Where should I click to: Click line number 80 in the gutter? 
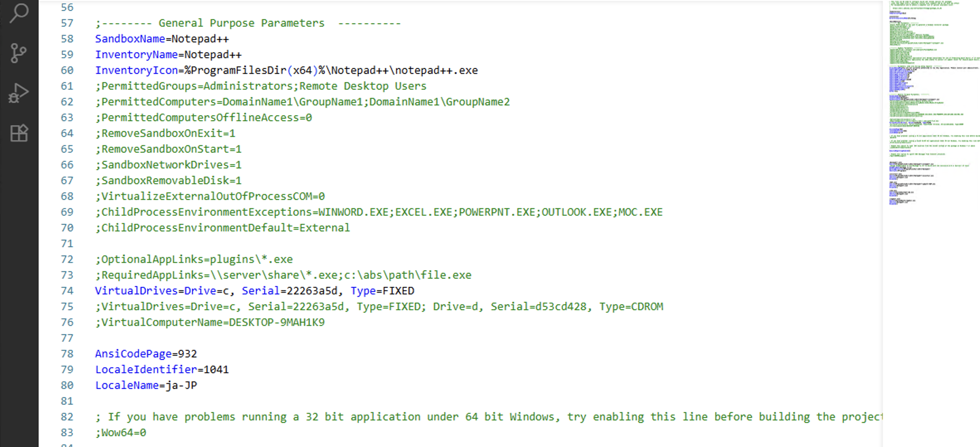(67, 386)
